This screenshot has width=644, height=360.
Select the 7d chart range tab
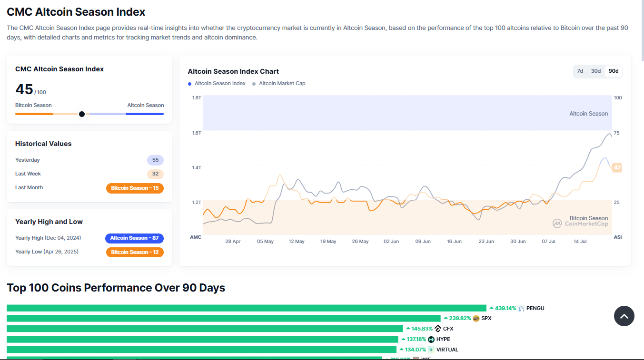click(x=580, y=71)
